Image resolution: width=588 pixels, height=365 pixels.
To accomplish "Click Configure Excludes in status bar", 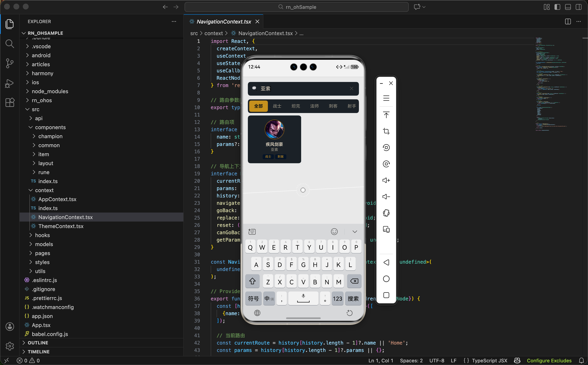I will coord(549,361).
